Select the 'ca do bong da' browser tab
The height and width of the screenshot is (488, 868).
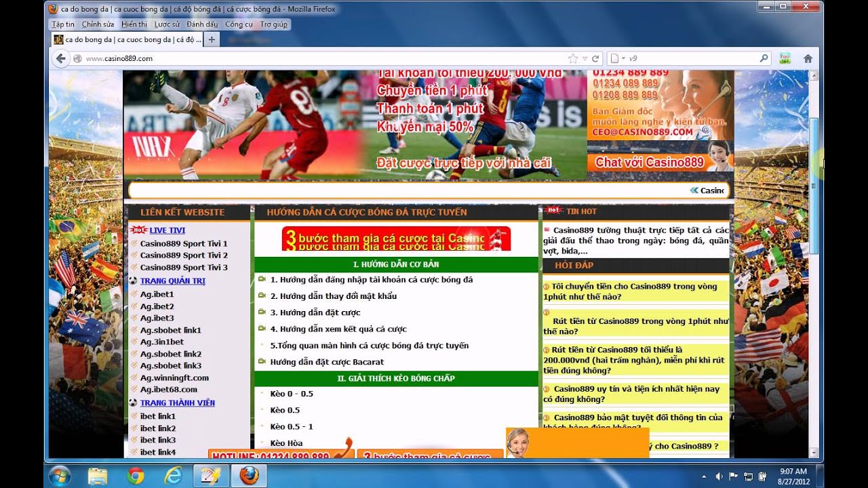pos(127,39)
